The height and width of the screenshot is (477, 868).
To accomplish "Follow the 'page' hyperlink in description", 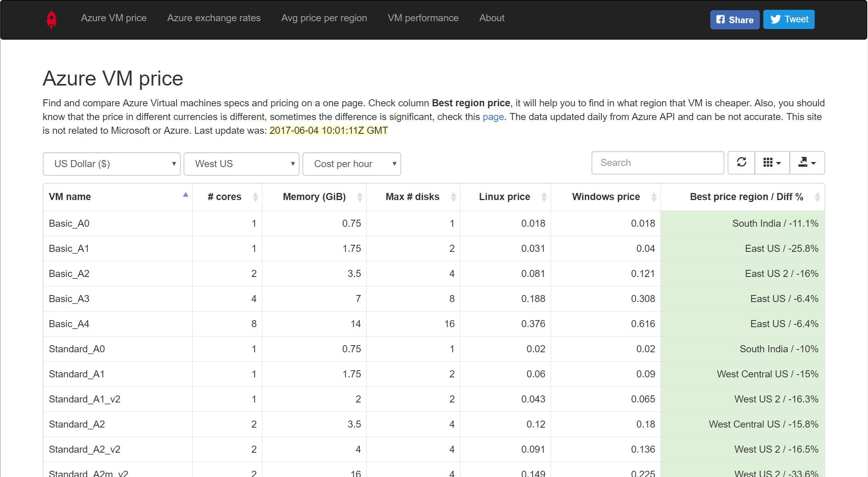I will coord(493,117).
